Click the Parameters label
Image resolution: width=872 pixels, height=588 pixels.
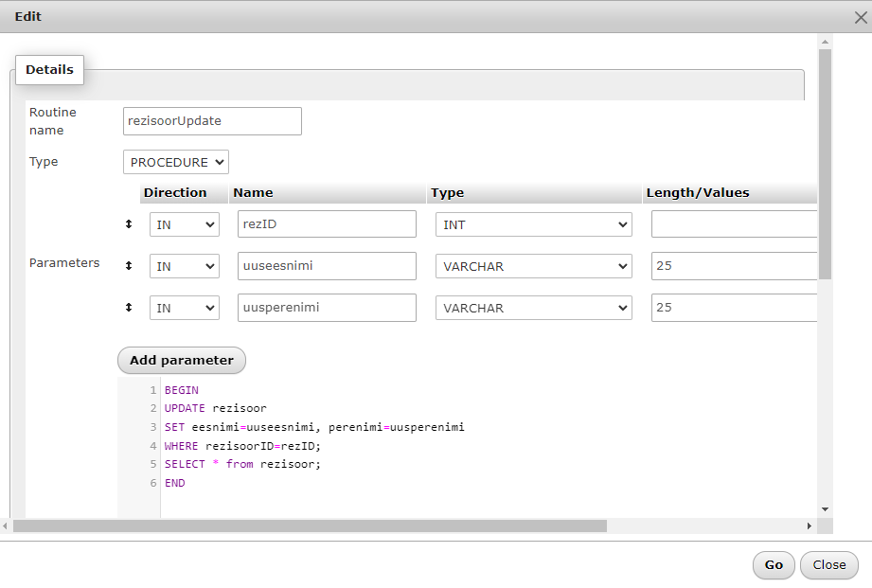point(64,262)
